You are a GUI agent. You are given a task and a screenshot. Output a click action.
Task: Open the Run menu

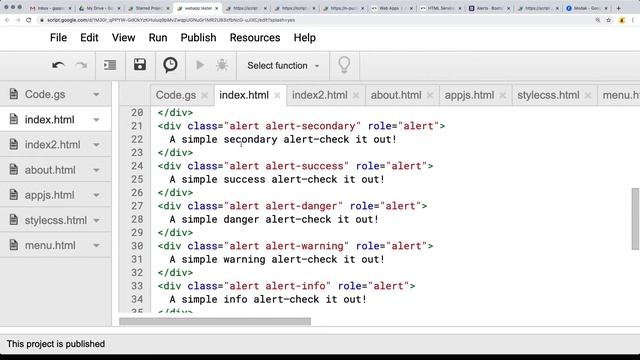pyautogui.click(x=158, y=38)
